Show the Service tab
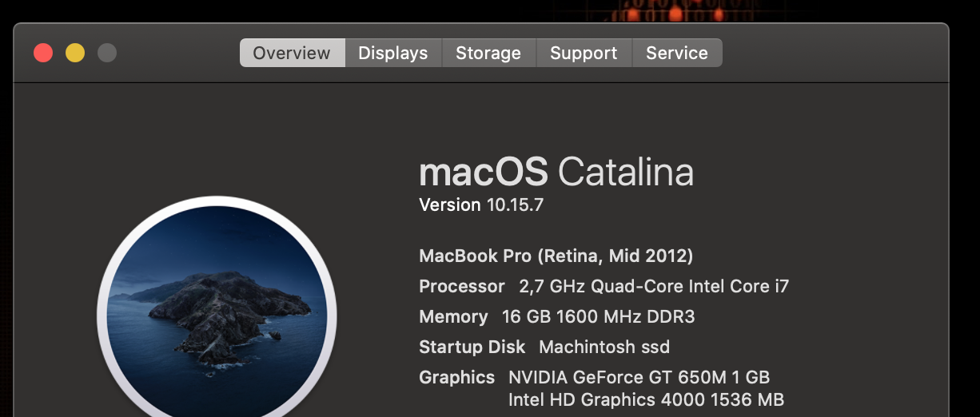The width and height of the screenshot is (980, 417). [677, 53]
